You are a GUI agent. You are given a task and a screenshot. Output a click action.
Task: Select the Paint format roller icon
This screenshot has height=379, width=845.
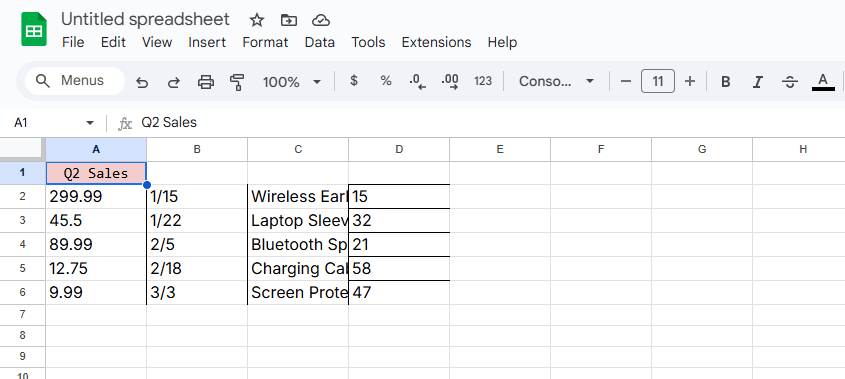[237, 82]
